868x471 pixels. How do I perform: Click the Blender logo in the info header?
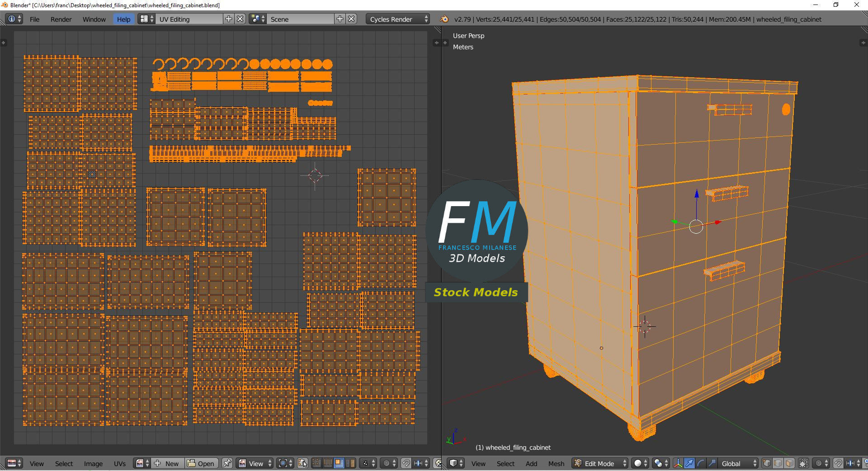point(444,19)
